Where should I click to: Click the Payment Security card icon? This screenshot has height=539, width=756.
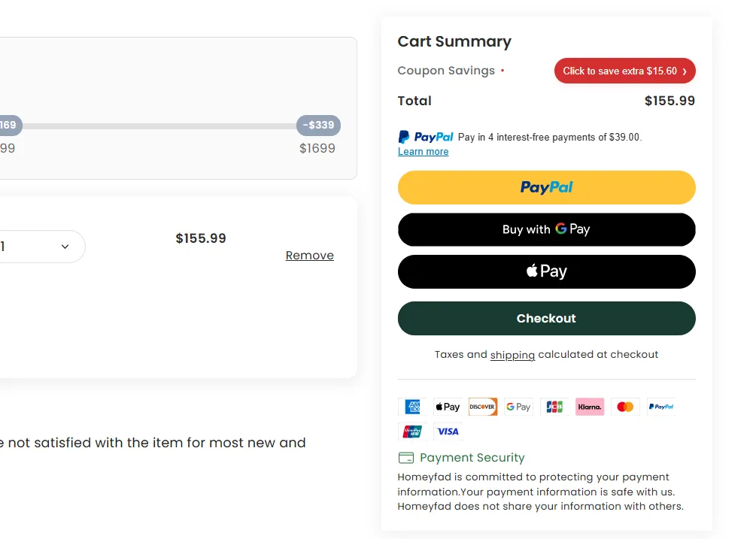pos(406,457)
